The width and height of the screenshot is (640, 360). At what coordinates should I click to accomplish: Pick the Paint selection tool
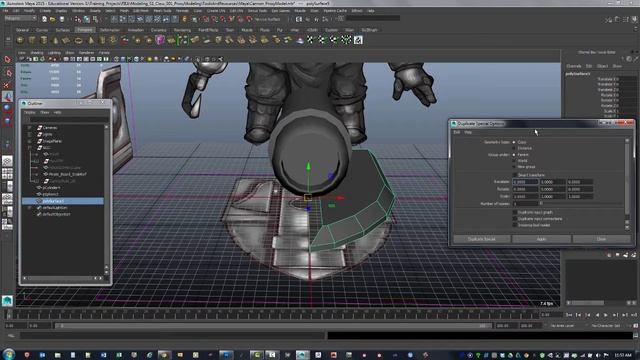[7, 85]
